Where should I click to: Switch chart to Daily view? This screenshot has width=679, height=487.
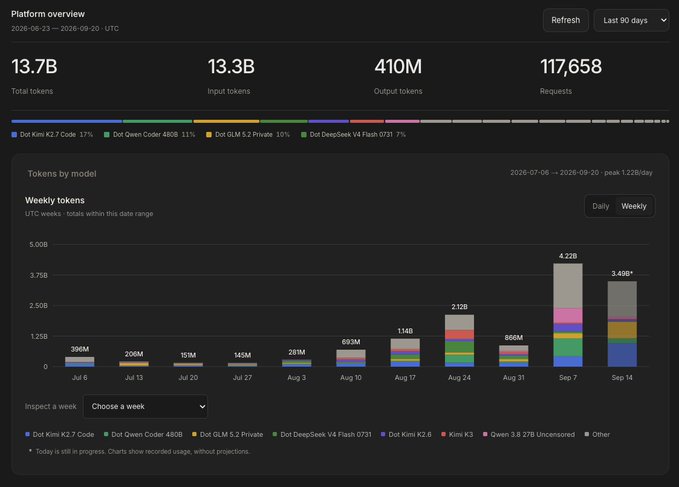click(x=601, y=206)
